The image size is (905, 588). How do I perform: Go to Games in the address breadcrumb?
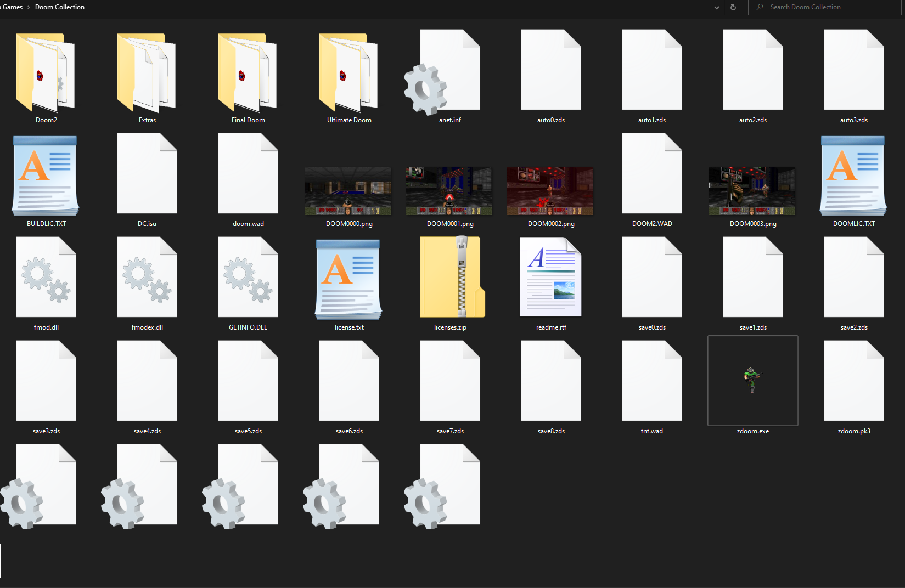[x=13, y=7]
